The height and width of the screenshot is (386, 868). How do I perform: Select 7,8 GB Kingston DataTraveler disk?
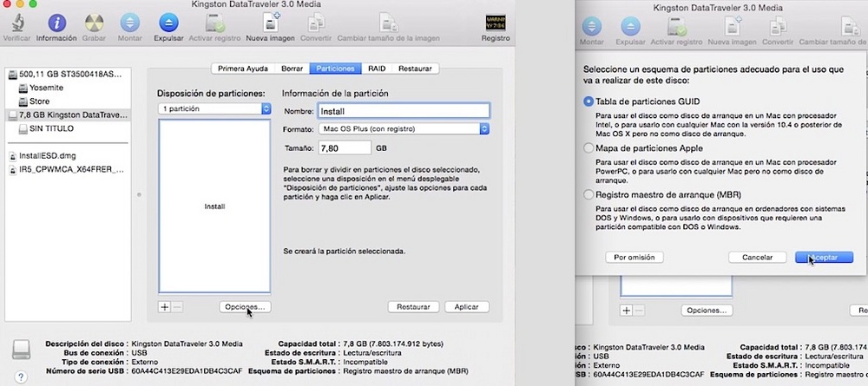click(68, 115)
